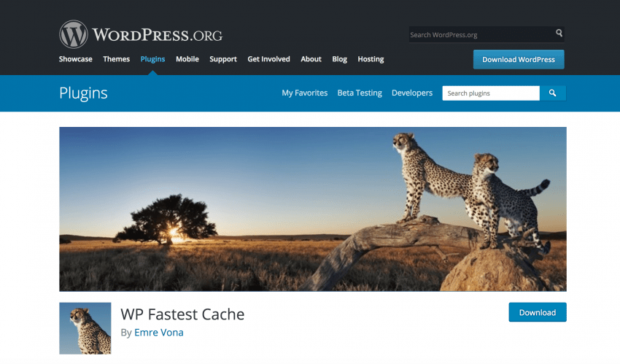Image resolution: width=620 pixels, height=364 pixels.
Task: Open the Beta Testing link
Action: 360,93
